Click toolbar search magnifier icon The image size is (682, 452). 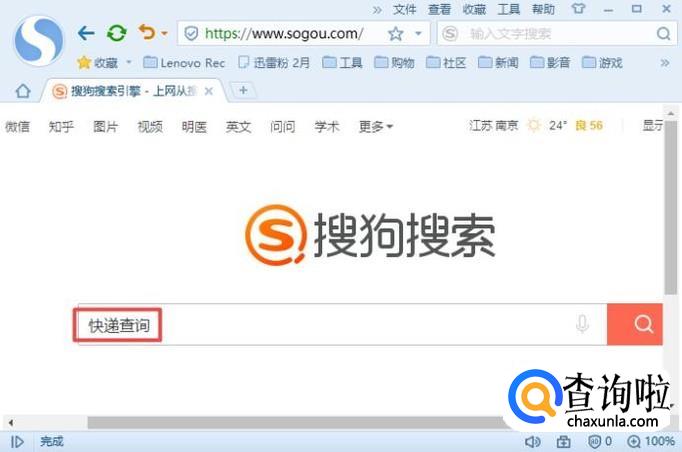[x=663, y=33]
